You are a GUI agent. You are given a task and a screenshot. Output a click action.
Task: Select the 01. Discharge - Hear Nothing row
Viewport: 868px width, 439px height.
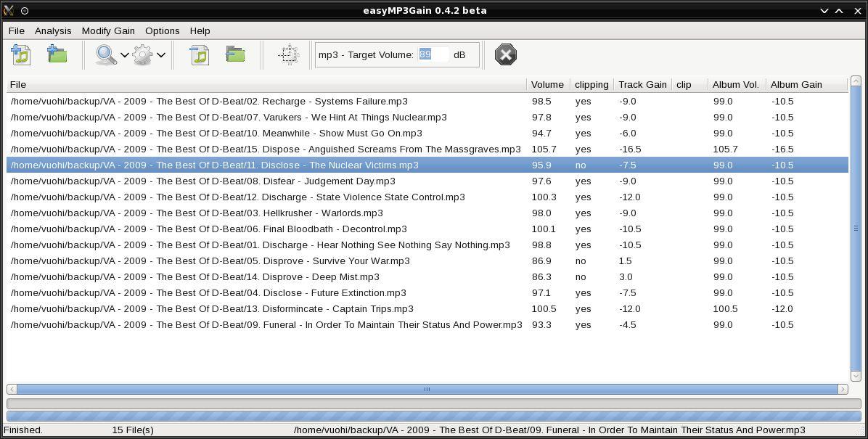[427, 245]
